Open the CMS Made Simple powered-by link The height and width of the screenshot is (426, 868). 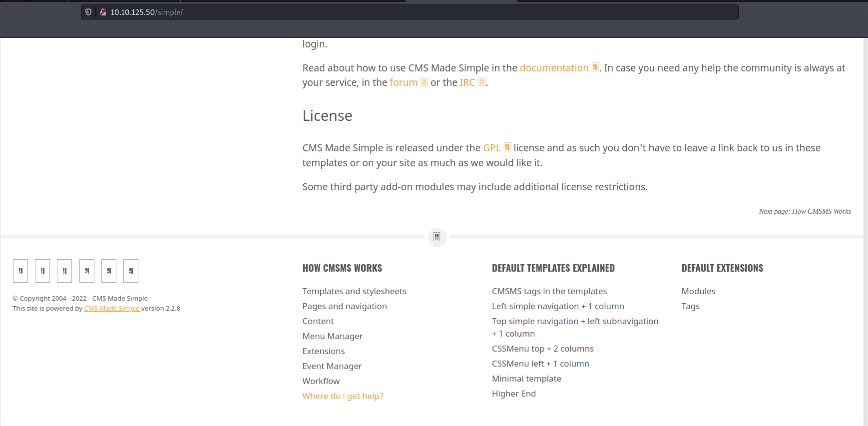coord(112,308)
